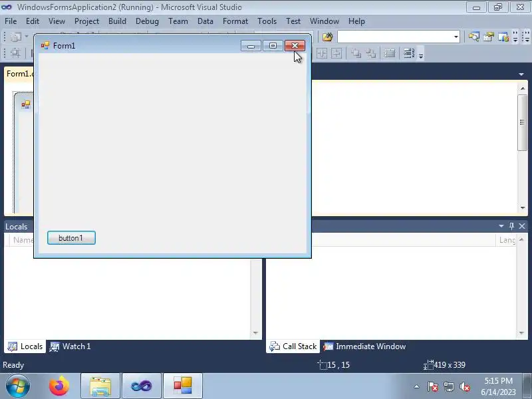Screen dimensions: 532x399
Task: Open the New Project icon's dropdown arrow
Action: pyautogui.click(x=27, y=37)
